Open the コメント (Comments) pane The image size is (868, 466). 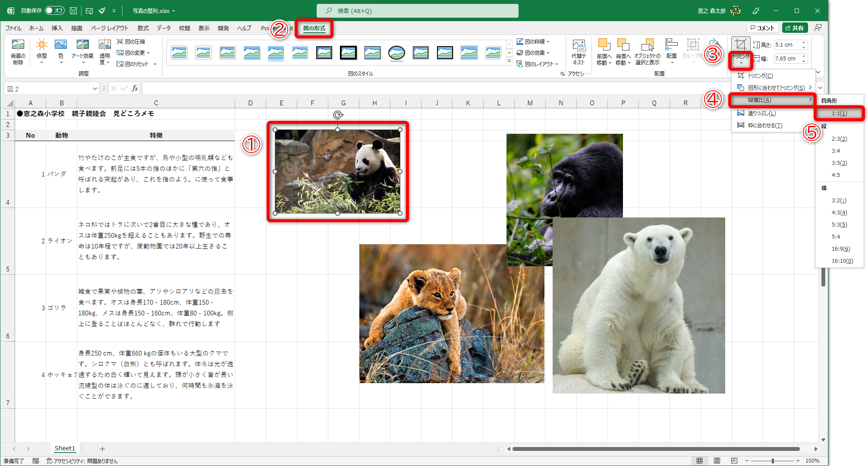762,27
